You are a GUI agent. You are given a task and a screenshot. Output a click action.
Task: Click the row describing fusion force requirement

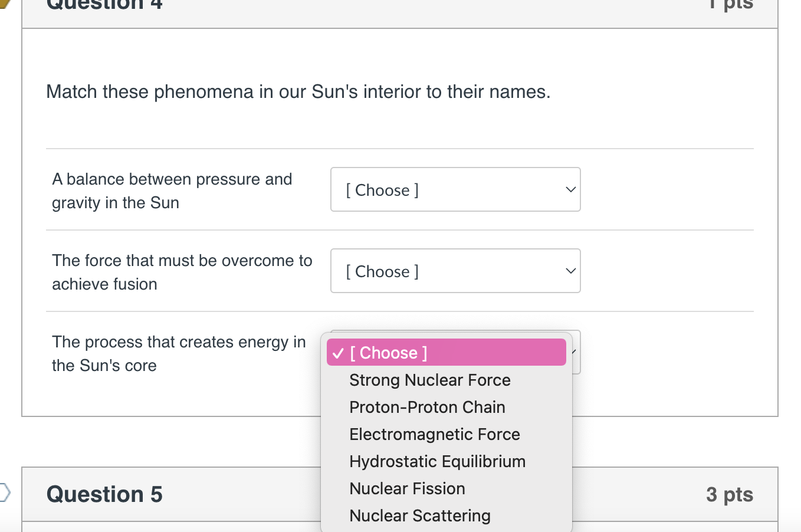[x=182, y=272]
